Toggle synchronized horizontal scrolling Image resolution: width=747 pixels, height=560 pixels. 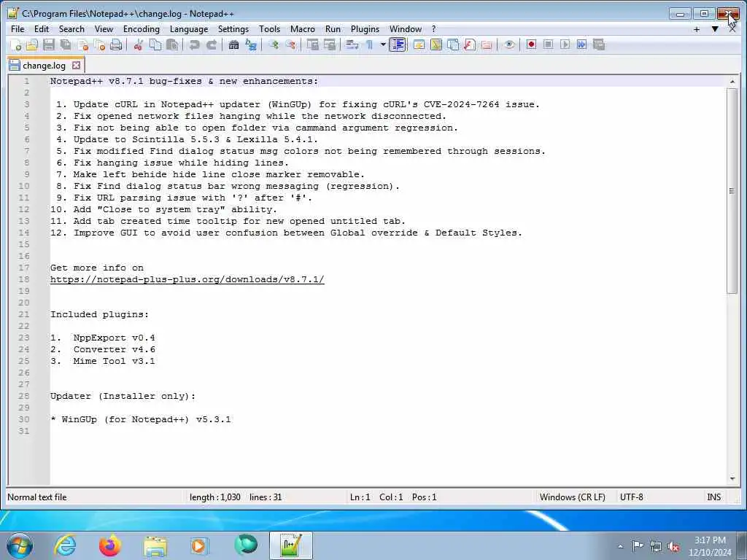coord(329,44)
